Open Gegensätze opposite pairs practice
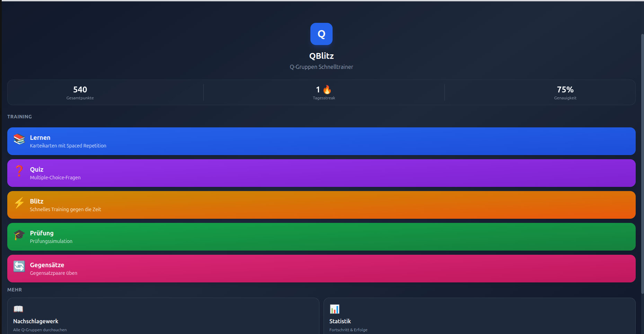 (321, 269)
